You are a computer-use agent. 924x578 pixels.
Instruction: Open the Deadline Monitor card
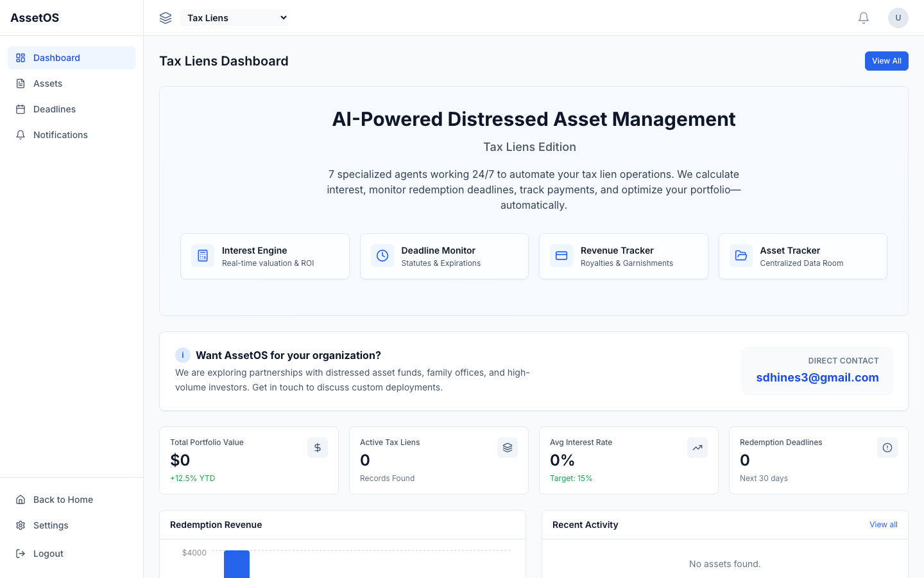pyautogui.click(x=444, y=256)
